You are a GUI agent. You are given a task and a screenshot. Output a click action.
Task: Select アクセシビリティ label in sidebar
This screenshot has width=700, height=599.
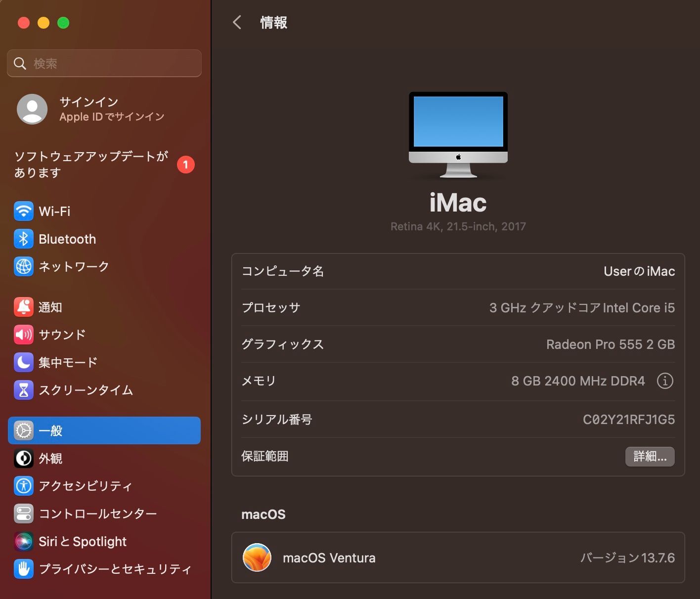point(86,486)
